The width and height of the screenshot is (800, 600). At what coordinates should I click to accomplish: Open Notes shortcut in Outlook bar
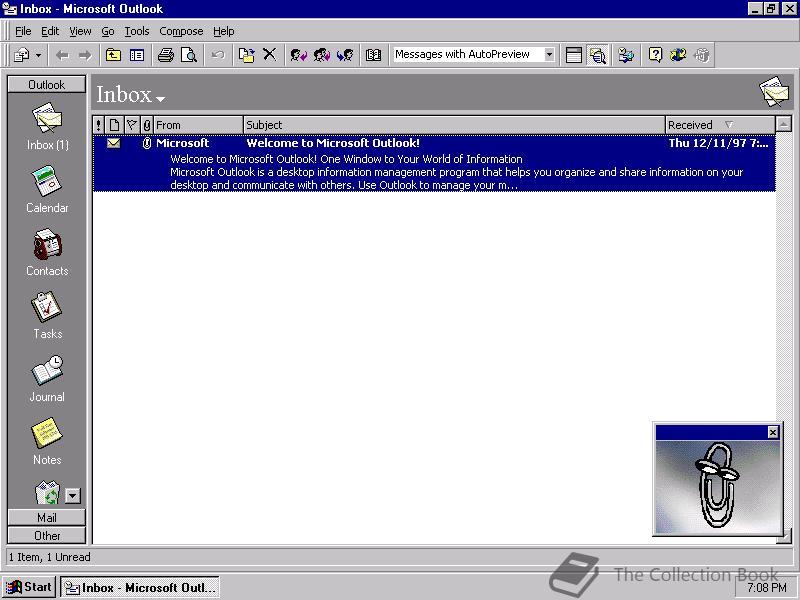(47, 441)
